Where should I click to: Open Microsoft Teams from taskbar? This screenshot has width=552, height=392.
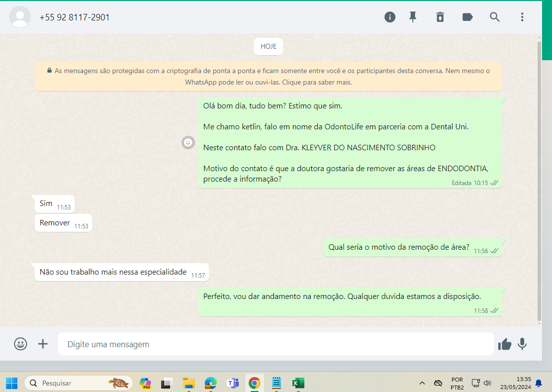232,383
